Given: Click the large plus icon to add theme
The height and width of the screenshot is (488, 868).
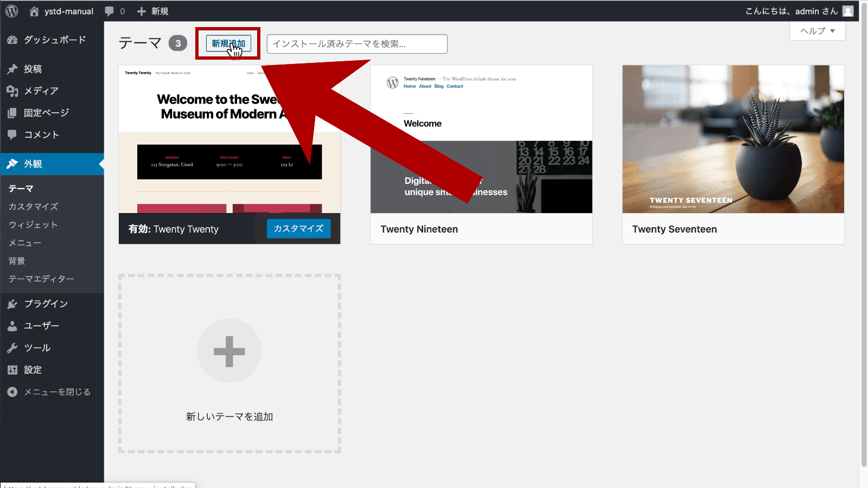Looking at the screenshot, I should [x=229, y=351].
